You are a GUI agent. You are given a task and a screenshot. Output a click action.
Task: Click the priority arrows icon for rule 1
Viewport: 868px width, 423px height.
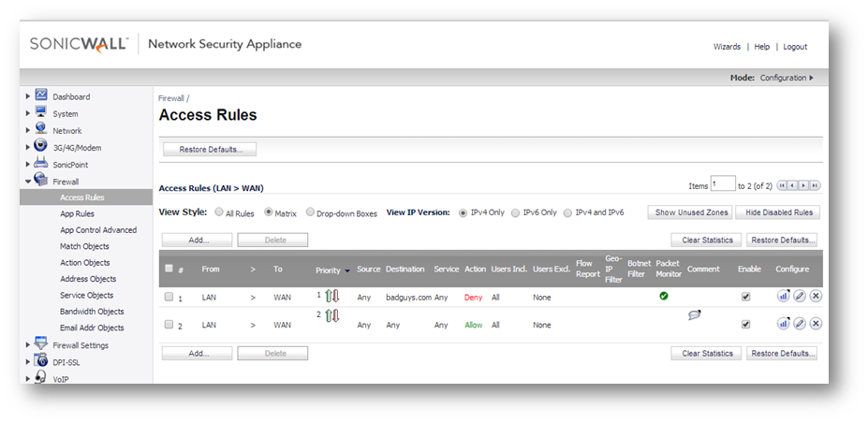click(x=331, y=296)
